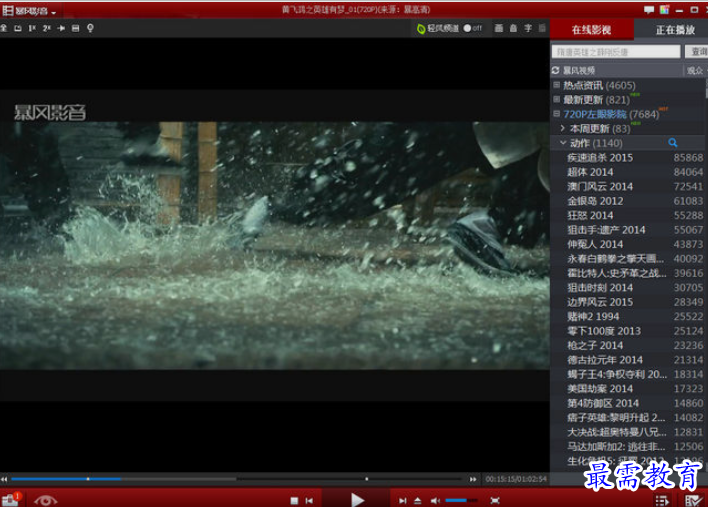Viewport: 708px width, 507px height.
Task: Select 狂怒 2014 movie
Action: point(590,215)
